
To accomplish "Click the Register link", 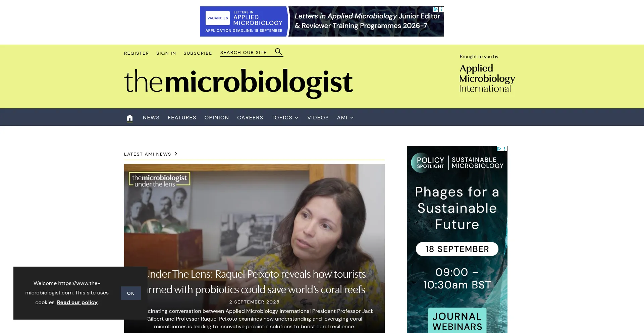I will tap(137, 53).
